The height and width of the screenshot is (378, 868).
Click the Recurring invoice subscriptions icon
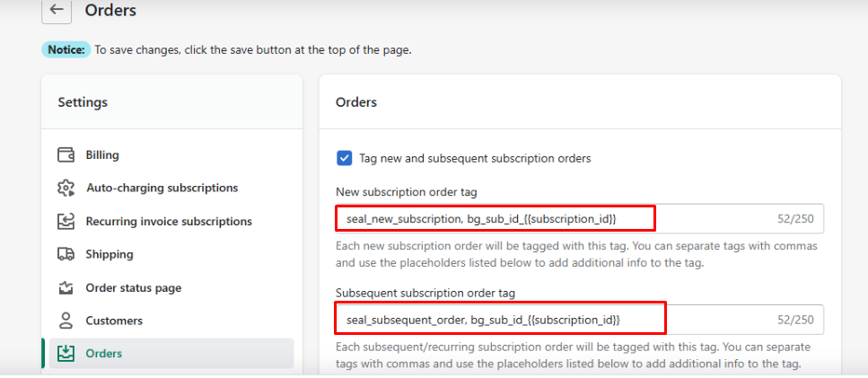point(66,221)
